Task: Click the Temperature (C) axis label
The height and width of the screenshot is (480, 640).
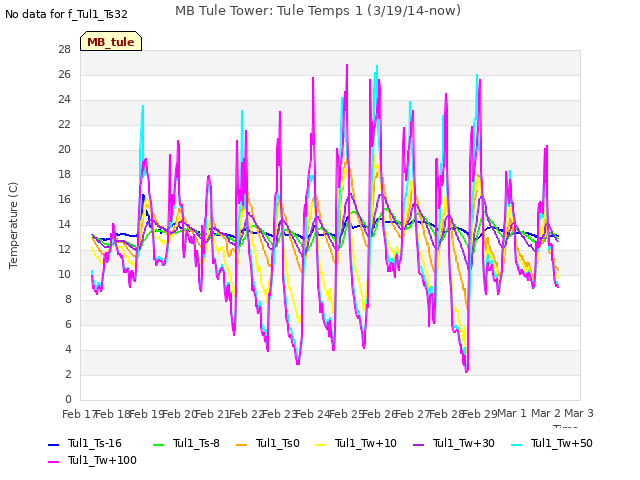Action: 13,225
